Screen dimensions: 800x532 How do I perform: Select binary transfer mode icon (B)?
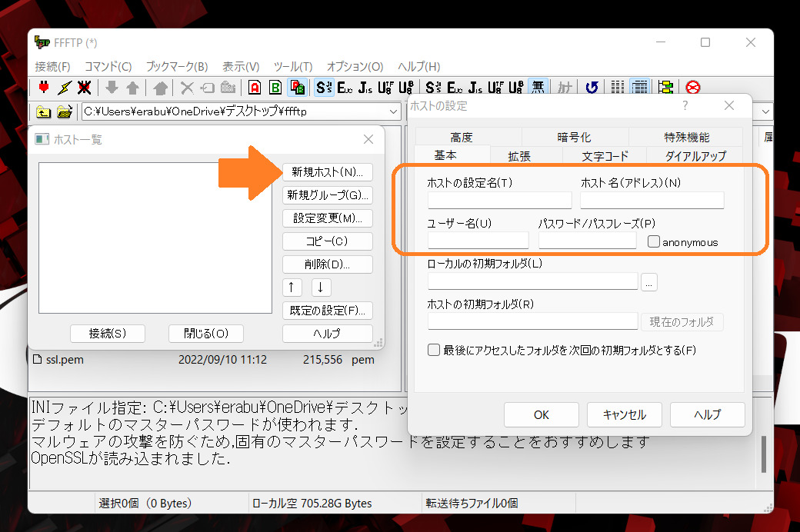(275, 87)
